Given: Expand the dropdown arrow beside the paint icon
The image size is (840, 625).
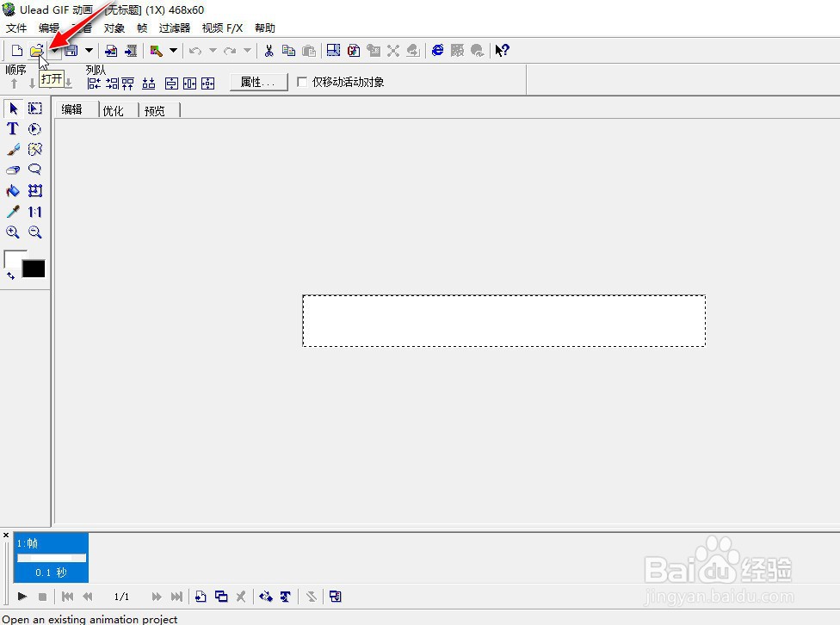Looking at the screenshot, I should coord(173,51).
